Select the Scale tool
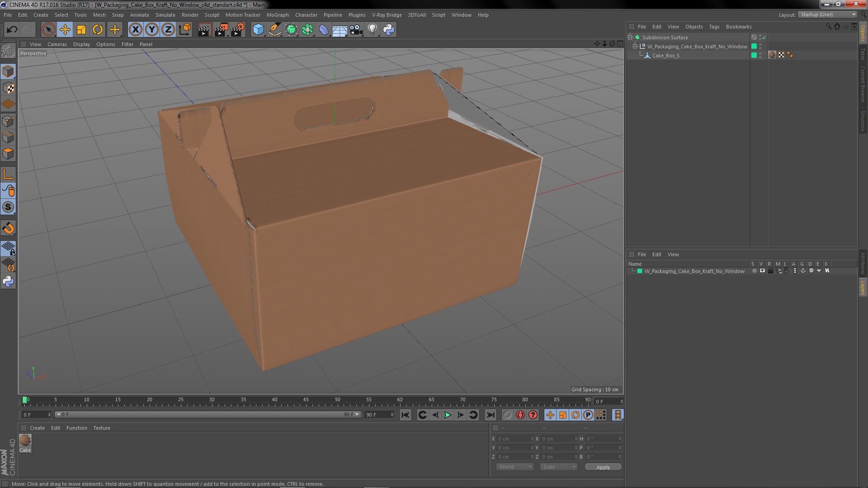The width and height of the screenshot is (868, 488). tap(81, 30)
